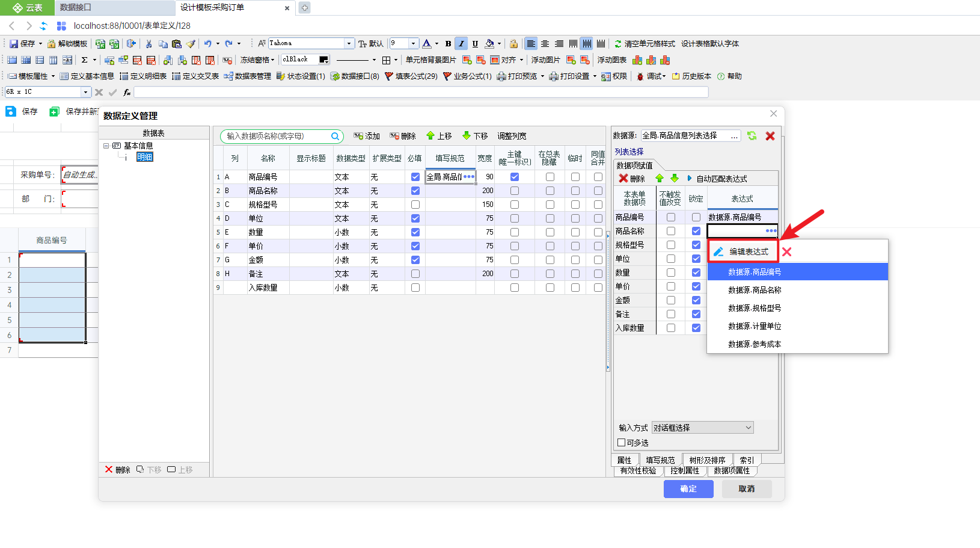The height and width of the screenshot is (548, 980).
Task: Click fill color bucket swatch
Action: pos(489,43)
